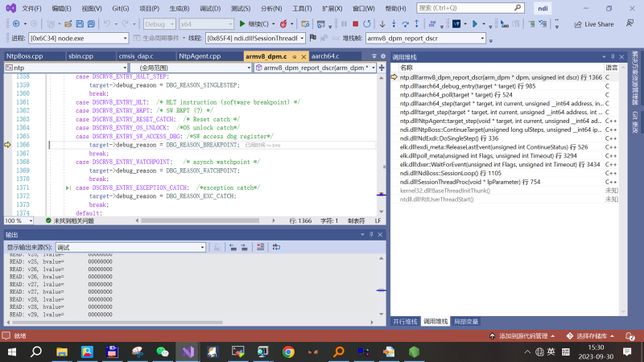Screen dimensions: 644x362
Task: Click Continue (继续) to resume debugging
Action: coord(254,24)
